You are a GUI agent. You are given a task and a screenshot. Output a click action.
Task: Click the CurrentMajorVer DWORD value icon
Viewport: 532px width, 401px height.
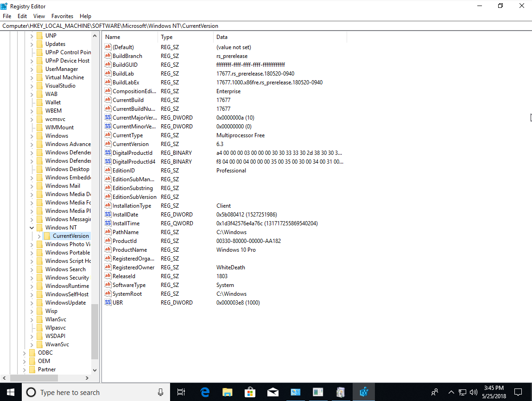pos(108,117)
